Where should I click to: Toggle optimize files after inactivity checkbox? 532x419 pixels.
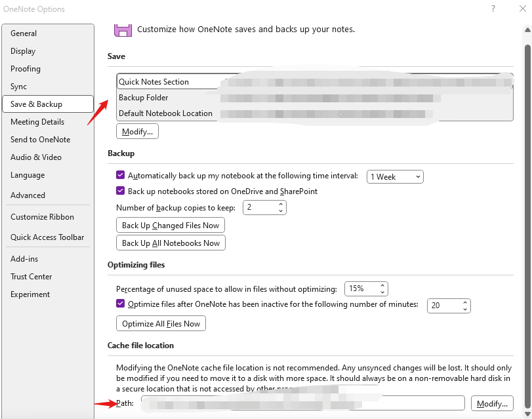[x=120, y=304]
